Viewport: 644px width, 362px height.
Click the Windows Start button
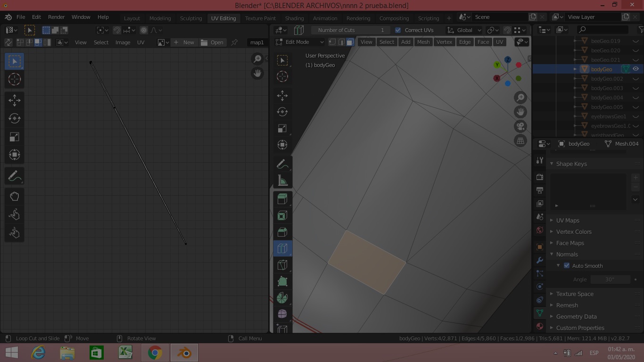pos(12,353)
